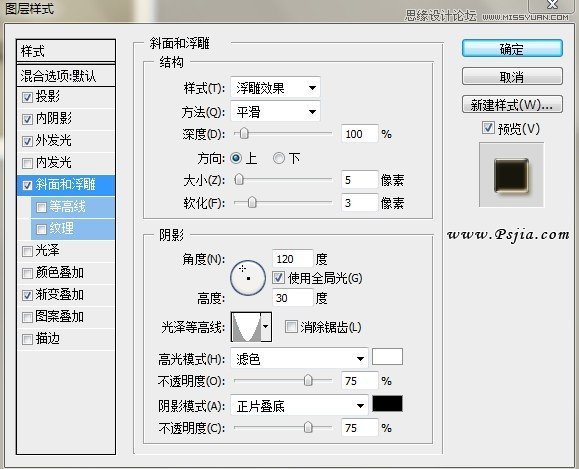
Task: Click the highlight opacity (O) slider handle
Action: 308,380
